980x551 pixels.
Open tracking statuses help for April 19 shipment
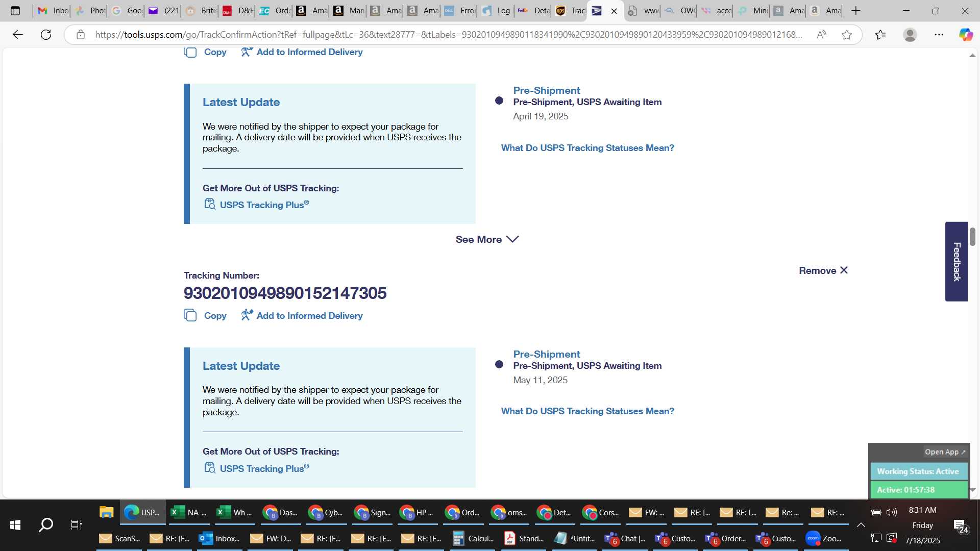pos(587,148)
